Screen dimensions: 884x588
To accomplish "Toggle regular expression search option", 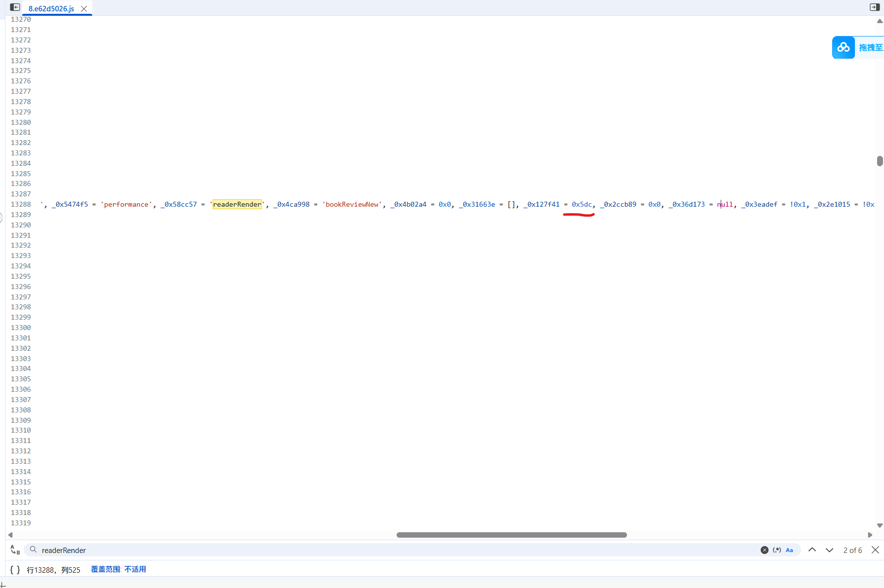I will click(x=777, y=550).
